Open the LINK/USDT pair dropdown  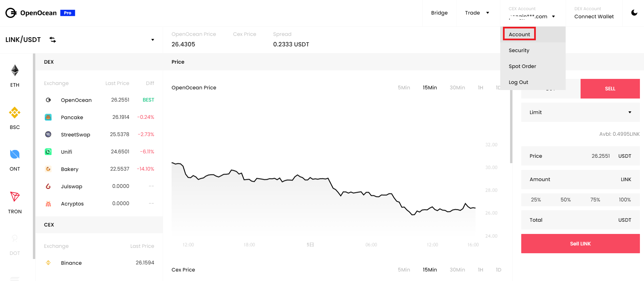point(153,40)
